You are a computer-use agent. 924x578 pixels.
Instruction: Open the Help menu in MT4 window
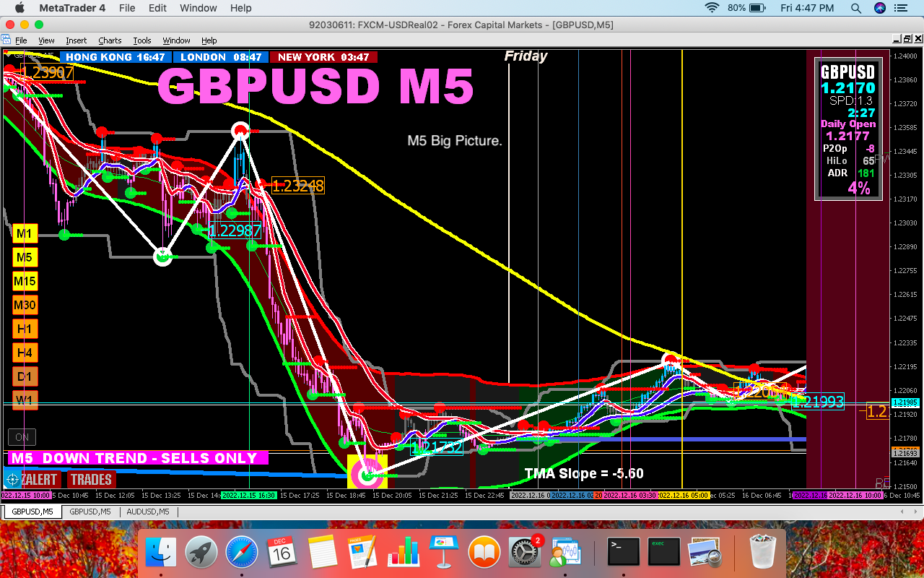click(209, 40)
